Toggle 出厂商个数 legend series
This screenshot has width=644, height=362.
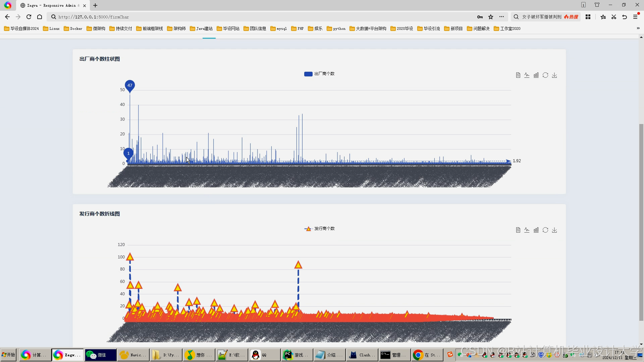tap(319, 74)
